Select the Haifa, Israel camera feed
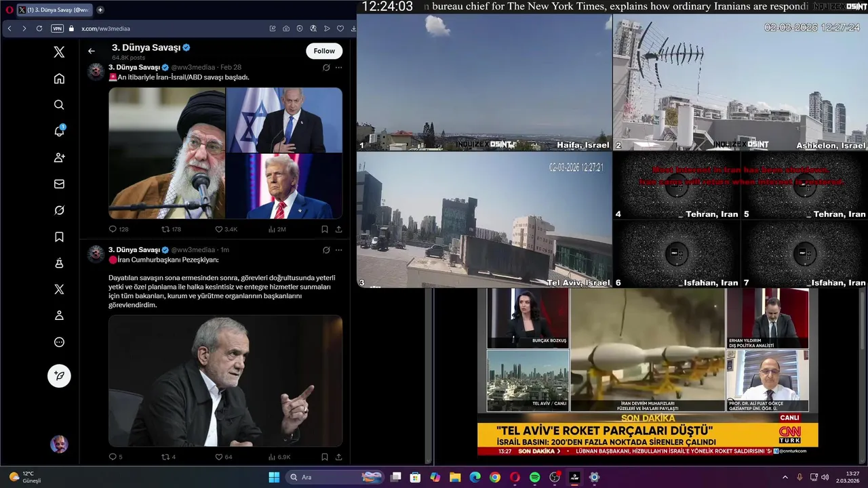 pyautogui.click(x=484, y=82)
